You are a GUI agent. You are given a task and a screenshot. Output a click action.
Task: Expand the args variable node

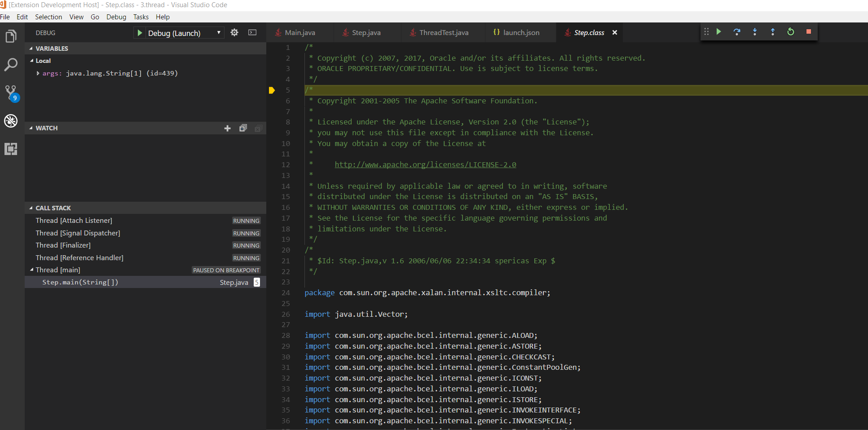coord(38,73)
